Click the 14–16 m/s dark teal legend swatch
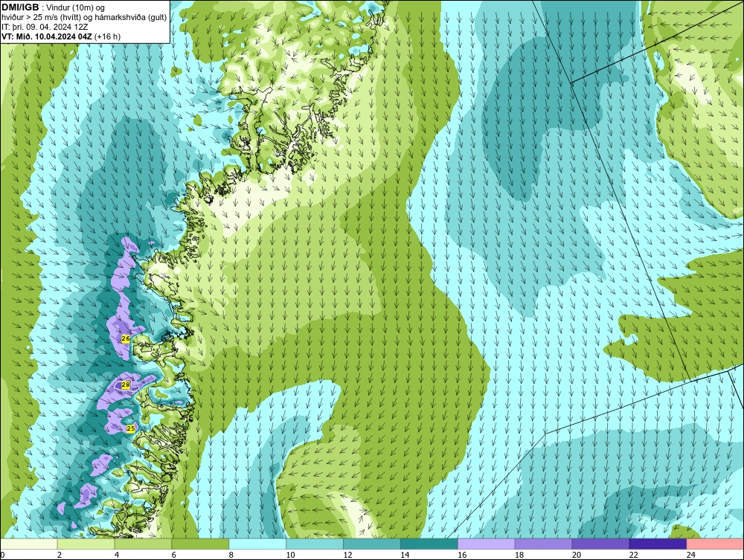 (429, 544)
